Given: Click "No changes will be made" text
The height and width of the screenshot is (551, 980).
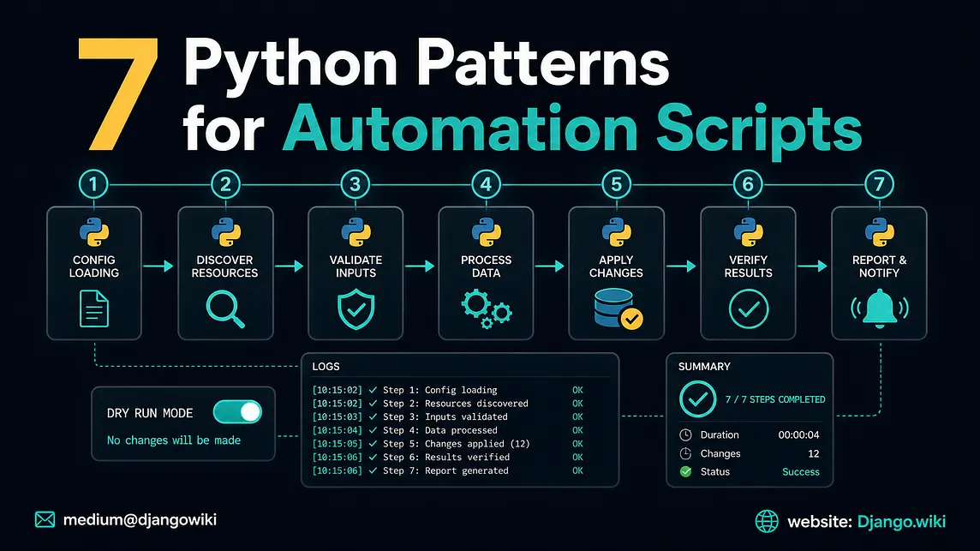Looking at the screenshot, I should pos(174,440).
